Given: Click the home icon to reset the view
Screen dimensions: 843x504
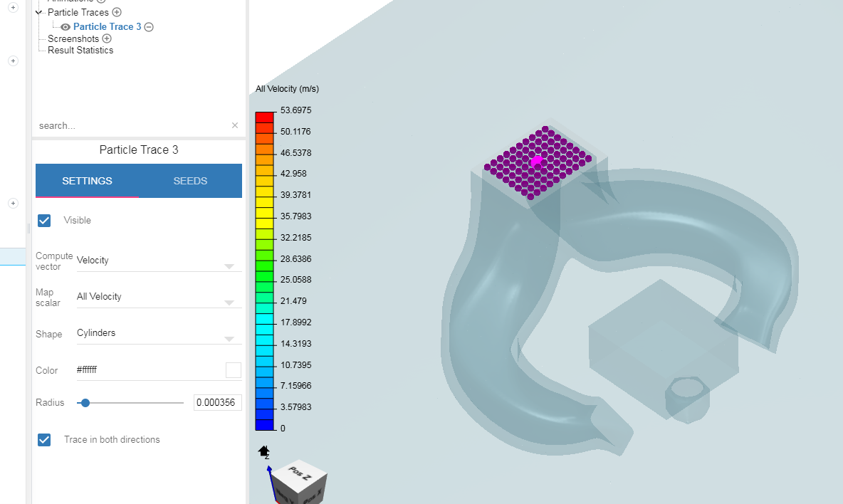Looking at the screenshot, I should tap(264, 451).
